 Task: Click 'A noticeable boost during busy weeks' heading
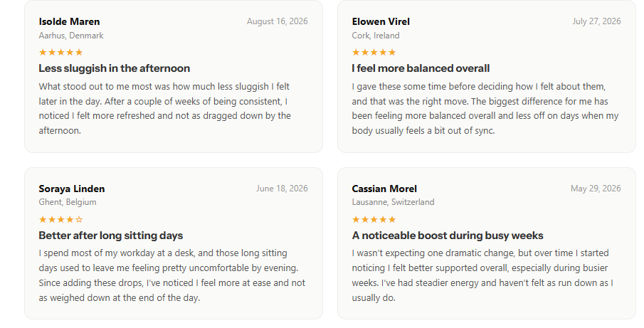coord(448,236)
